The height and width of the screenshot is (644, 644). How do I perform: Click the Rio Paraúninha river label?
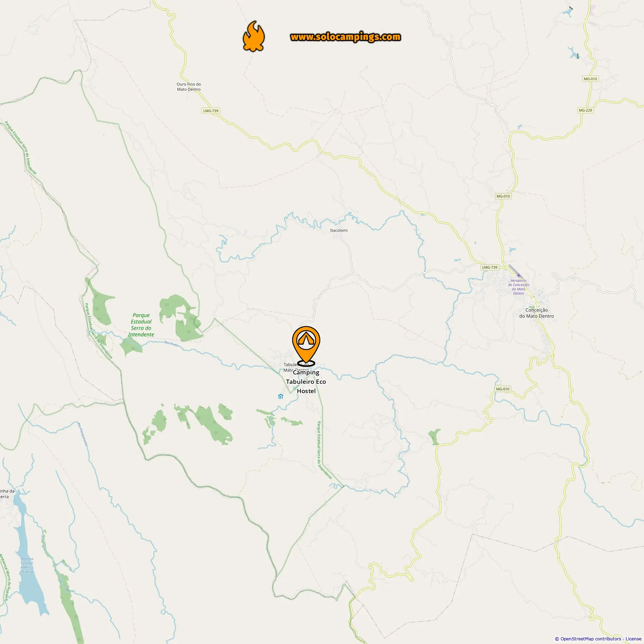pyautogui.click(x=83, y=434)
